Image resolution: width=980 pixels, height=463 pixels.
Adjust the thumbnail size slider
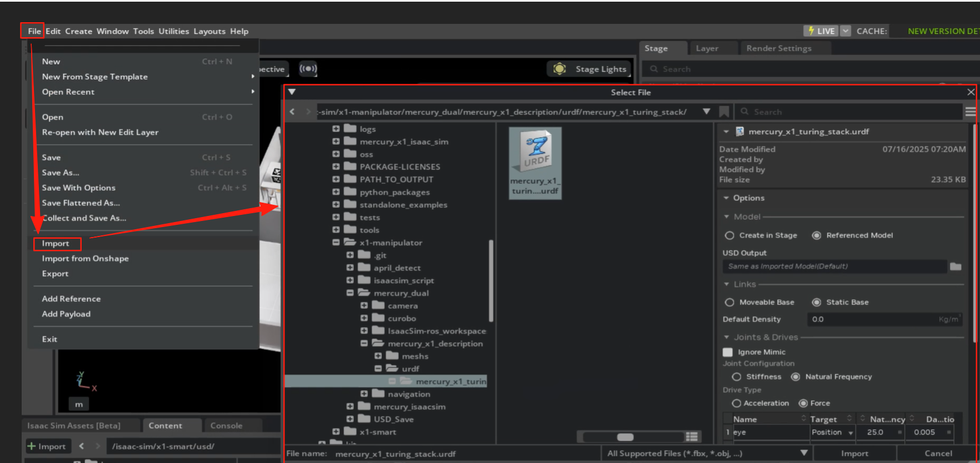(x=626, y=437)
